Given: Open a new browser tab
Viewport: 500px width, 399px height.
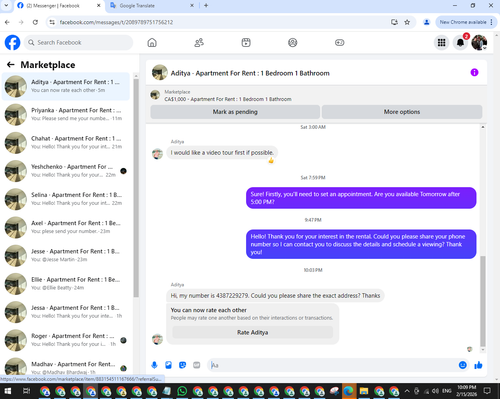Looking at the screenshot, I should (x=206, y=5).
